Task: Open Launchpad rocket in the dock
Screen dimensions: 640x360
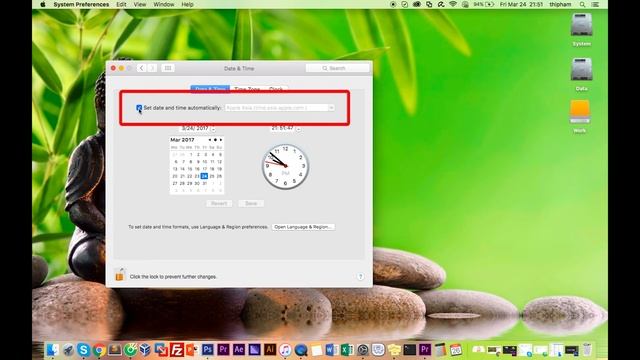Action: [68, 350]
